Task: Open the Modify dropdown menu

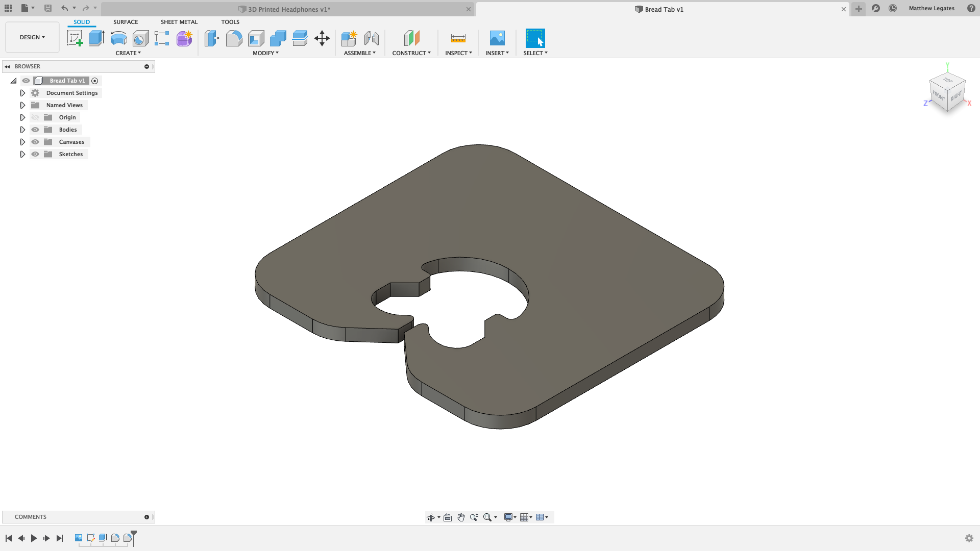Action: coord(265,53)
